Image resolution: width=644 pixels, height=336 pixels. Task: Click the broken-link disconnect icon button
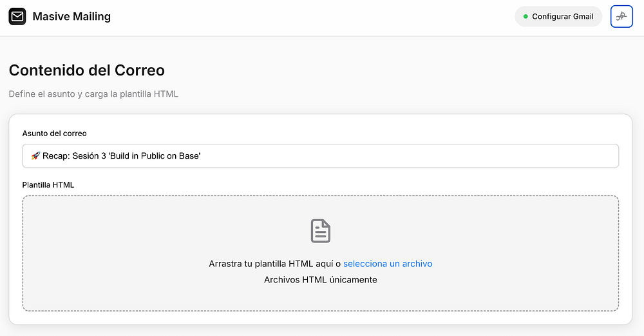pos(621,17)
